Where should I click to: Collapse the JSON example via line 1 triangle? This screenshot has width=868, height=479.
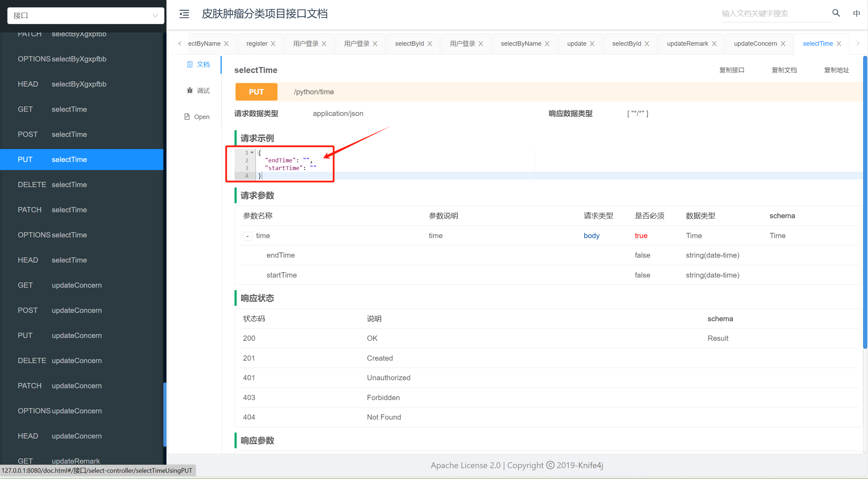pos(252,153)
